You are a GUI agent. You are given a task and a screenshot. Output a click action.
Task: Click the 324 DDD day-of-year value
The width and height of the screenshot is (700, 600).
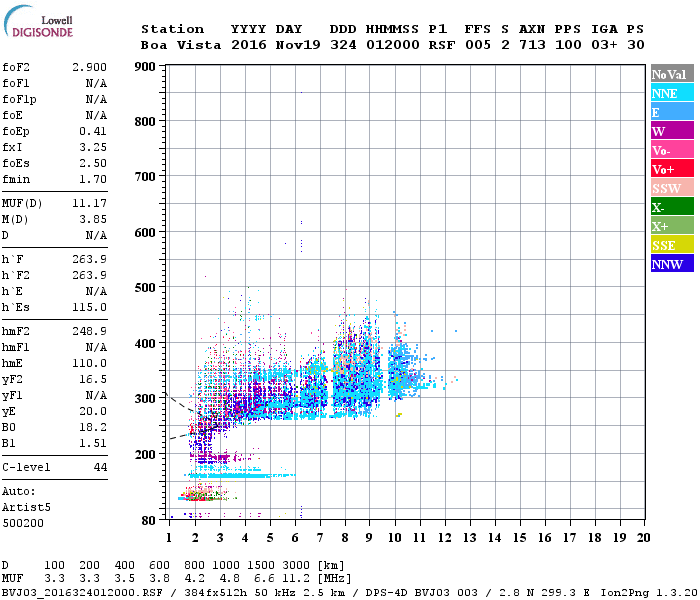click(343, 45)
